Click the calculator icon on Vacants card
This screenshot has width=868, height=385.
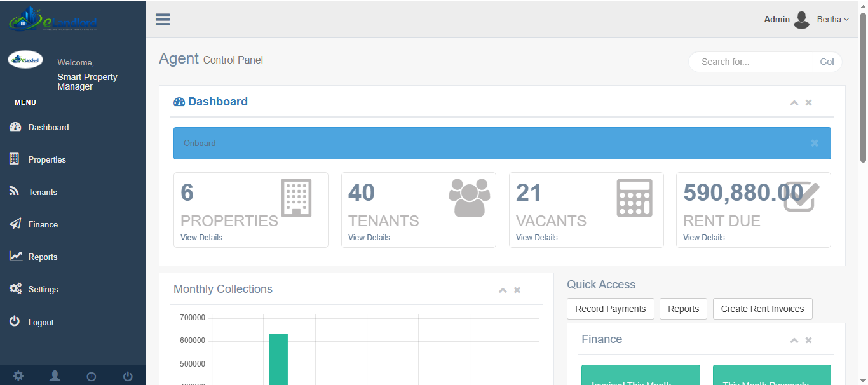tap(634, 198)
